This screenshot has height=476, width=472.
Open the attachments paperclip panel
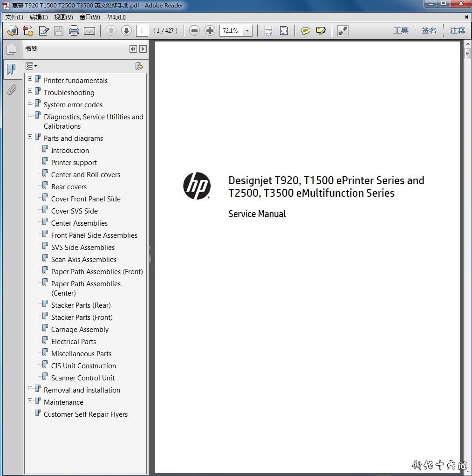pyautogui.click(x=11, y=90)
